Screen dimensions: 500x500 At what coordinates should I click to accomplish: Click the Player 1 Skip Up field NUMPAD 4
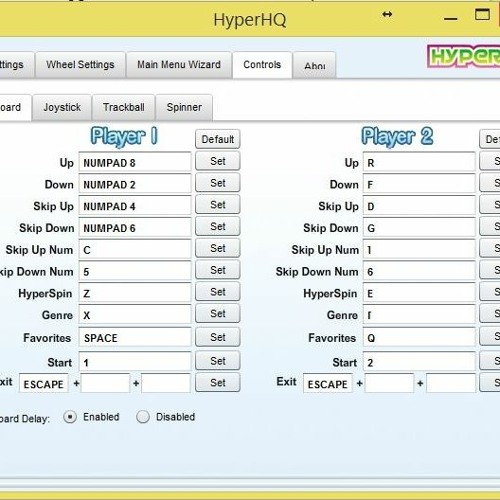pos(135,206)
